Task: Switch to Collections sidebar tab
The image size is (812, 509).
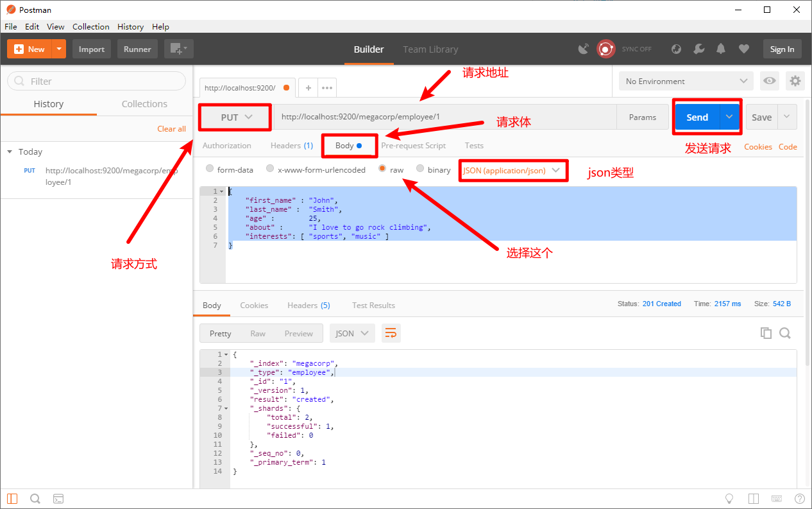Action: point(145,104)
